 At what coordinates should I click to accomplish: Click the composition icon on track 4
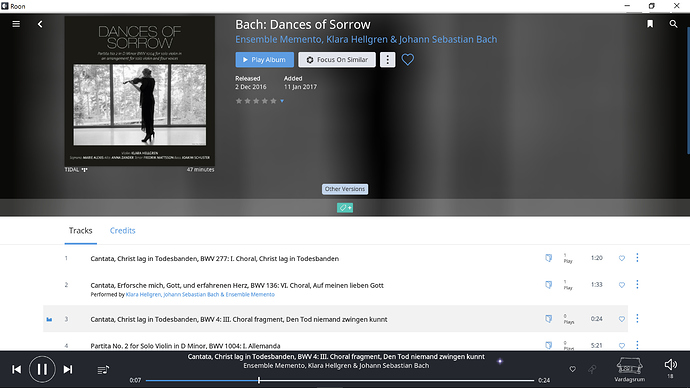click(548, 345)
